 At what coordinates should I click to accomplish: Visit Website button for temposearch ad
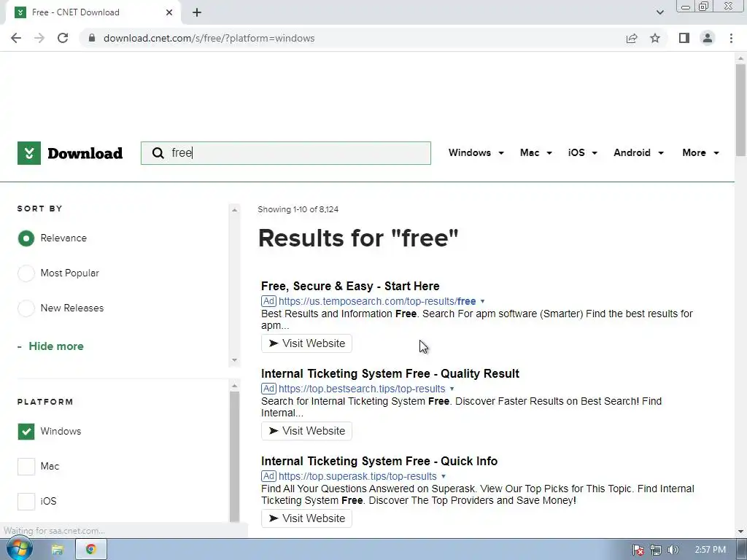[306, 343]
